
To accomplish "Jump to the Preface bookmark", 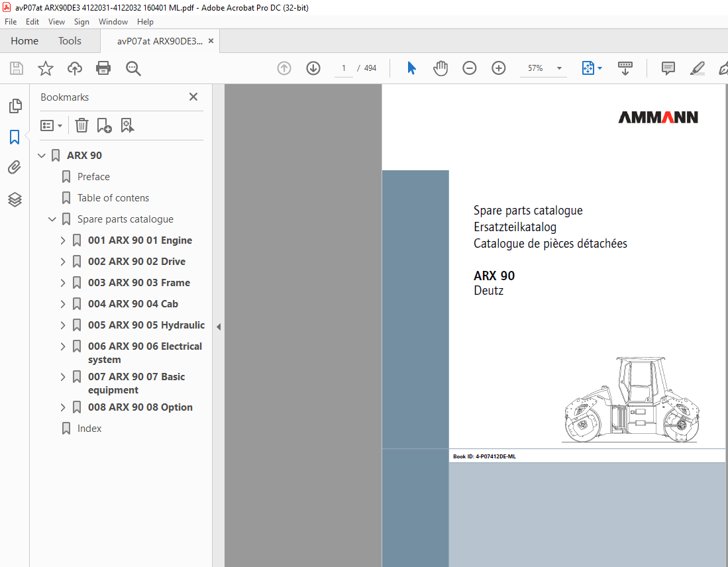I will click(94, 177).
